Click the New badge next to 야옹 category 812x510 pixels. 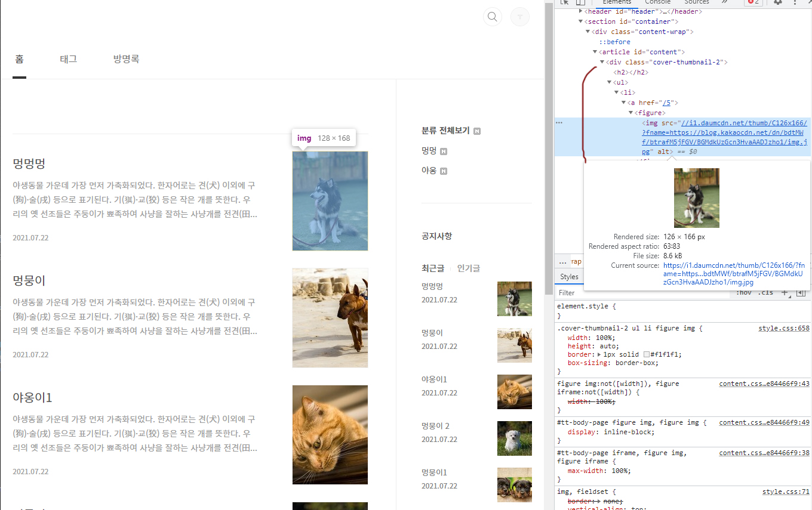tap(444, 171)
